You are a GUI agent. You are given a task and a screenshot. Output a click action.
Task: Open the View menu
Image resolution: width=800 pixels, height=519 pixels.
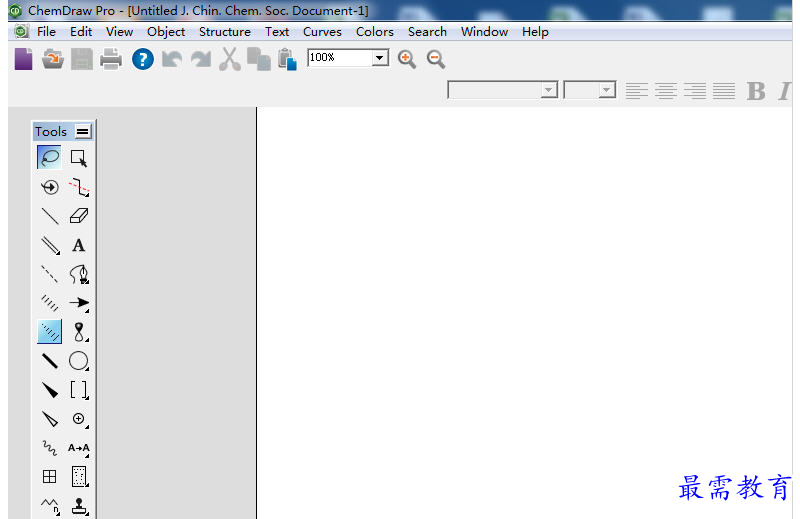(x=119, y=32)
